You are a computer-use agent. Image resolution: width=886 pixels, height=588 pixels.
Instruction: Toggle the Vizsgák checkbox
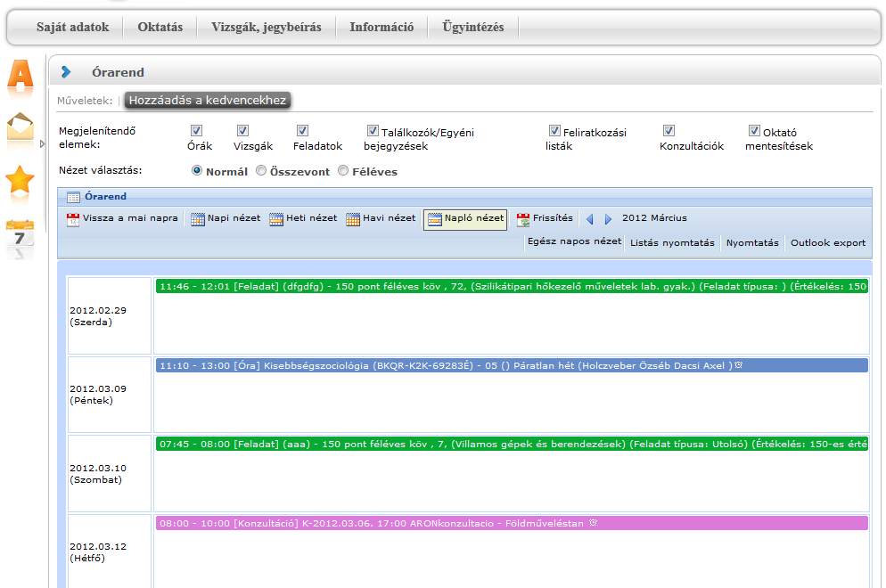243,130
